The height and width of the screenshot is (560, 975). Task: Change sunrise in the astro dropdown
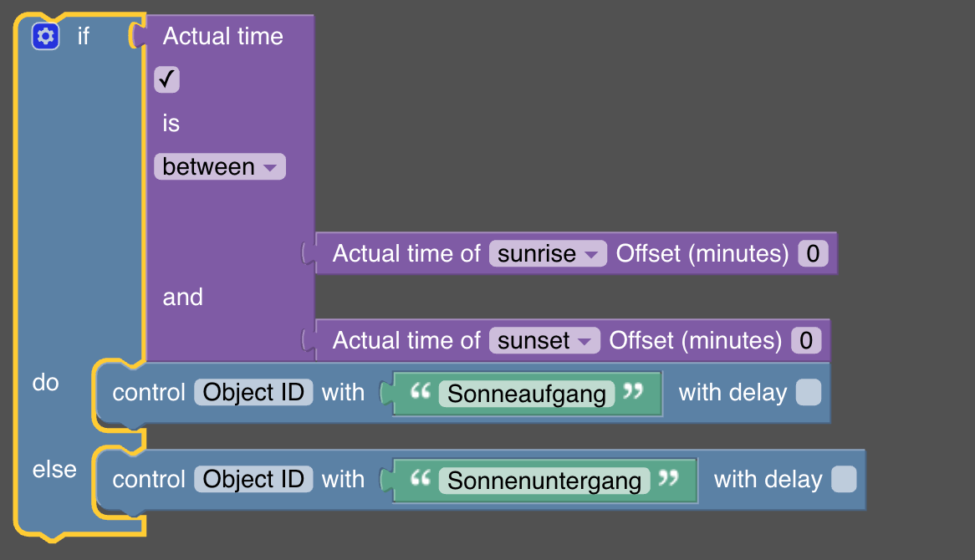[x=548, y=253]
